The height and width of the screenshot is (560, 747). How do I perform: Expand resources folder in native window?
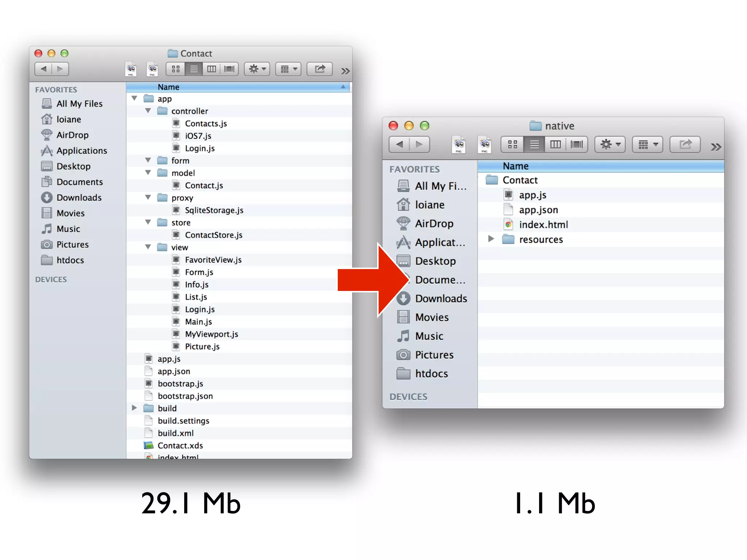(491, 239)
